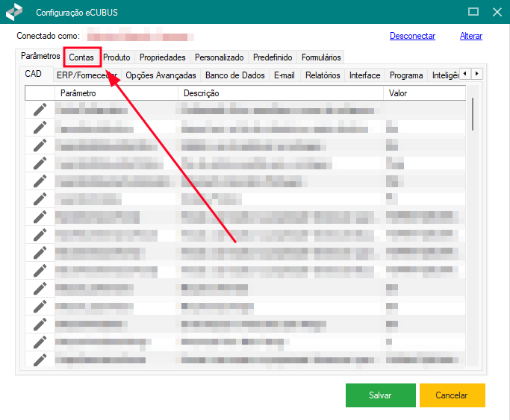Click the pencil edit icon in the last visible row

pyautogui.click(x=40, y=360)
